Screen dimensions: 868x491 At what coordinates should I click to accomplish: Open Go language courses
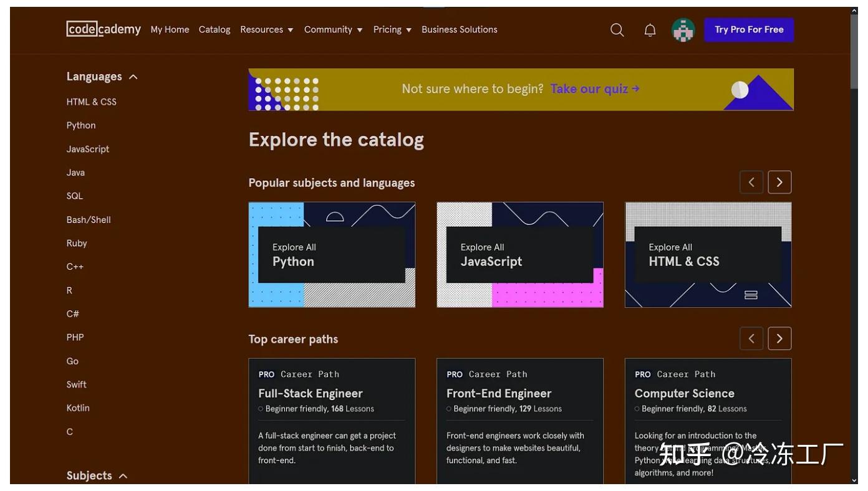pos(72,361)
